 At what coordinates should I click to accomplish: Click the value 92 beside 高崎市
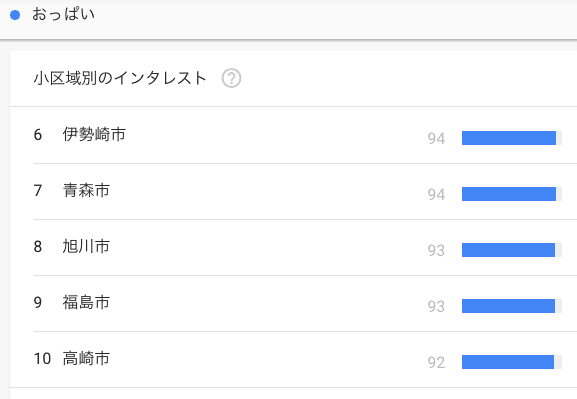coord(436,363)
